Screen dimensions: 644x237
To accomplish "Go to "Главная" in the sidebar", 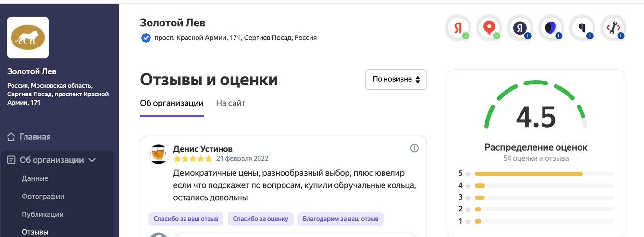I will point(35,137).
